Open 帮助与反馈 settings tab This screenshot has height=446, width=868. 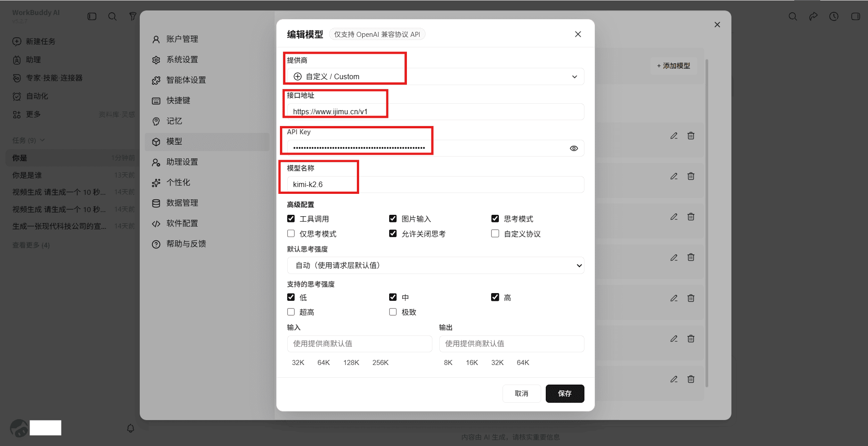pyautogui.click(x=207, y=244)
